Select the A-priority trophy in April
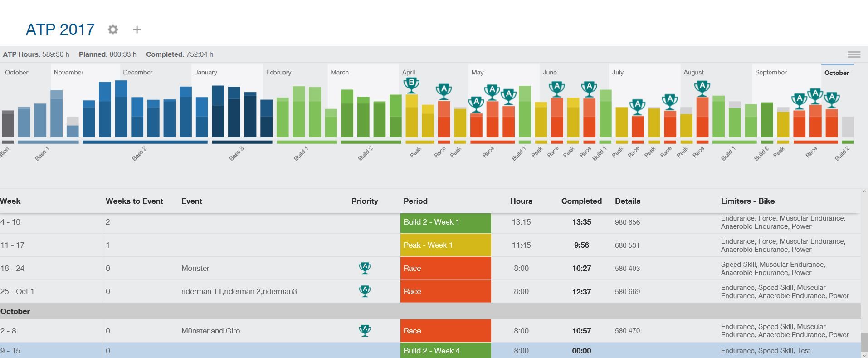 444,91
